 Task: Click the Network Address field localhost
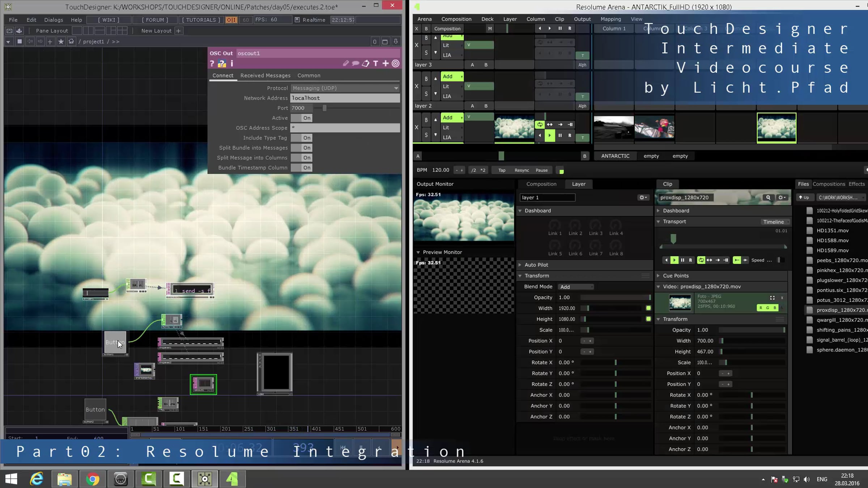tap(345, 98)
